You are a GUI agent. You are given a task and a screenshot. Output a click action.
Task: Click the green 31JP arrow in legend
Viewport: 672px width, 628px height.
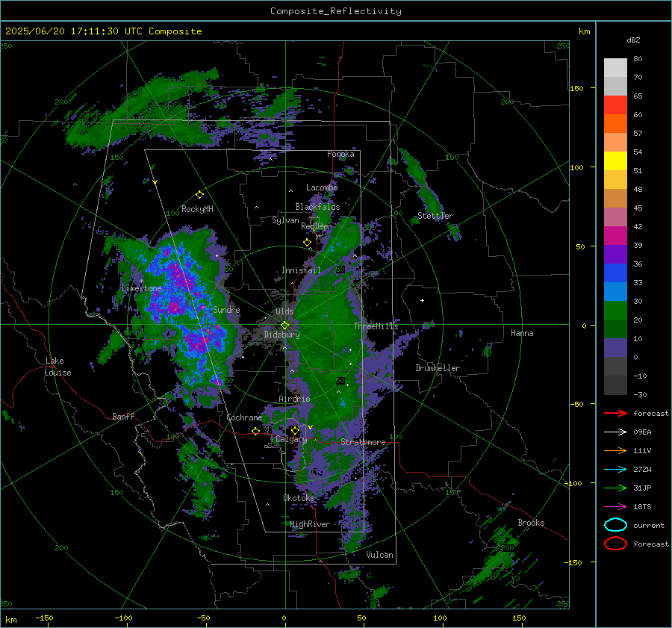click(615, 488)
